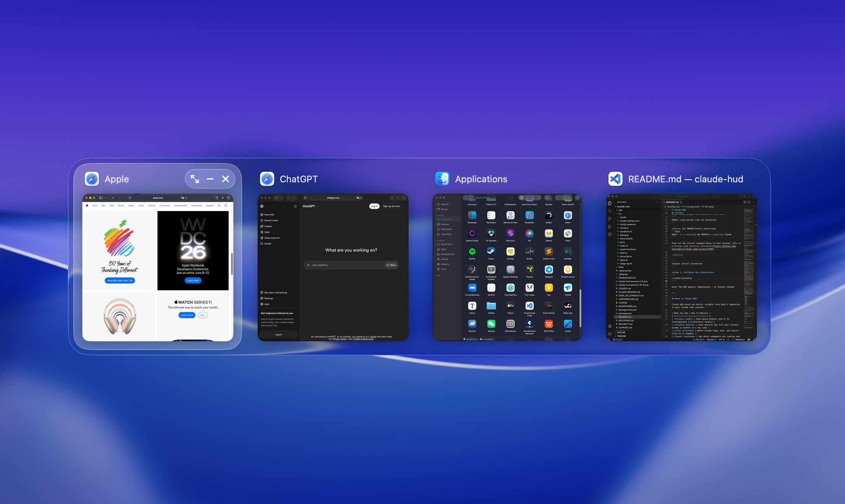Click the Share icon in the Apple Safari window
The width and height of the screenshot is (845, 504).
click(x=217, y=198)
